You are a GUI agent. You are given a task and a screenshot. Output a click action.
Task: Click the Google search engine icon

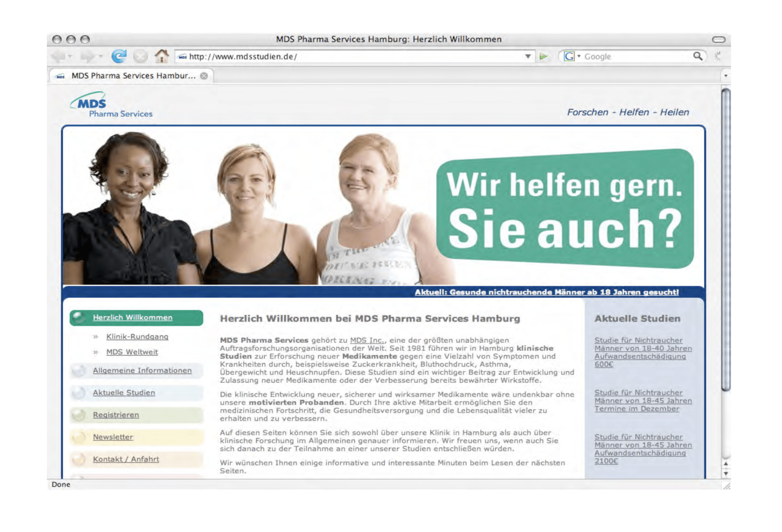(569, 56)
